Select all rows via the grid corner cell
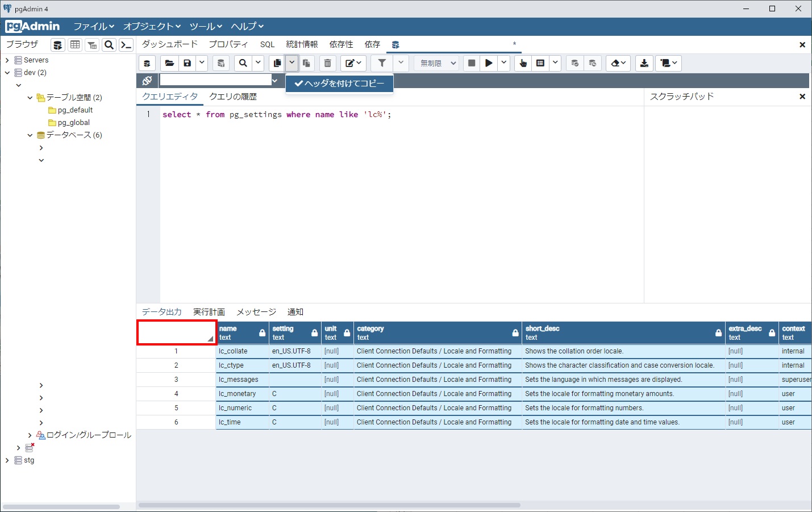This screenshot has height=512, width=812. tap(176, 332)
